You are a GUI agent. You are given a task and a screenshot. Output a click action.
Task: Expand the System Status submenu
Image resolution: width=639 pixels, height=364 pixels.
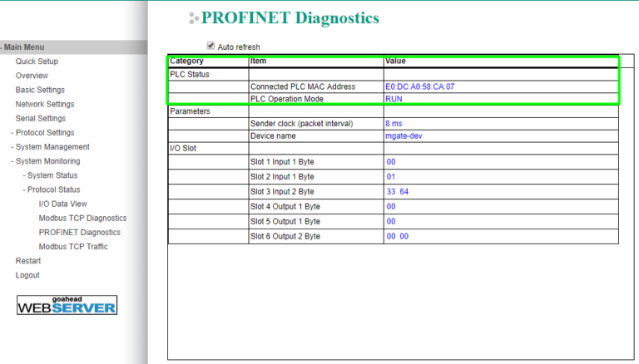(x=52, y=175)
